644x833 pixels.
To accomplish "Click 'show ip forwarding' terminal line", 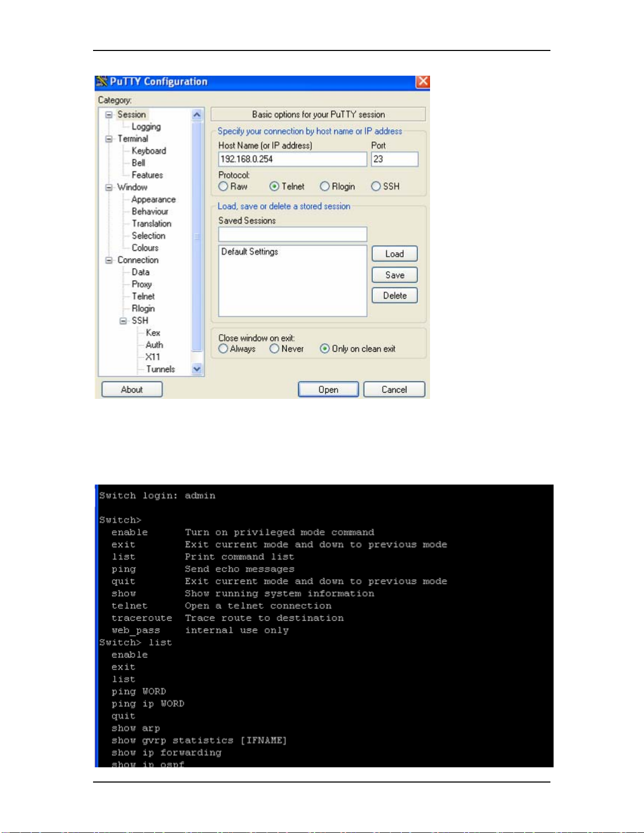I will [166, 753].
